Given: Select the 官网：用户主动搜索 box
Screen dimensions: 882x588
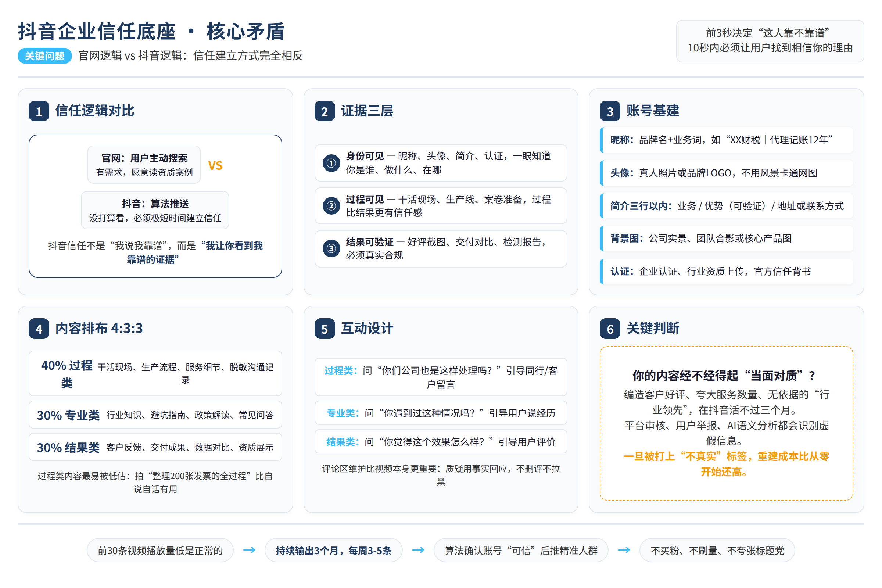Looking at the screenshot, I should tap(144, 165).
